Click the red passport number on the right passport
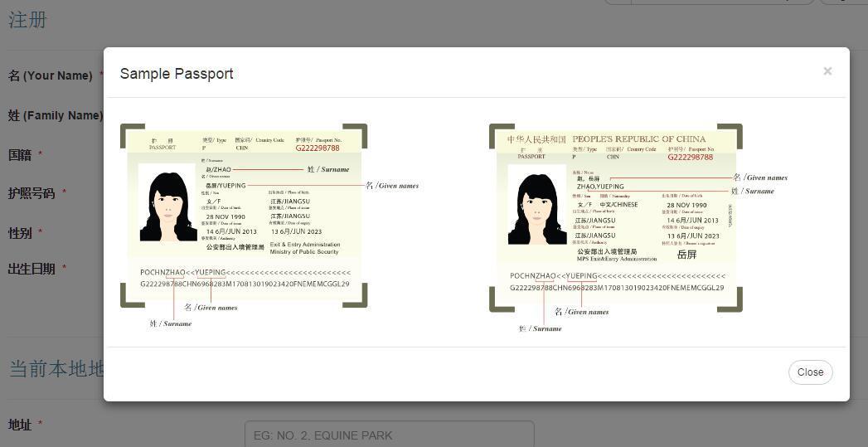The height and width of the screenshot is (447, 868). click(x=690, y=157)
